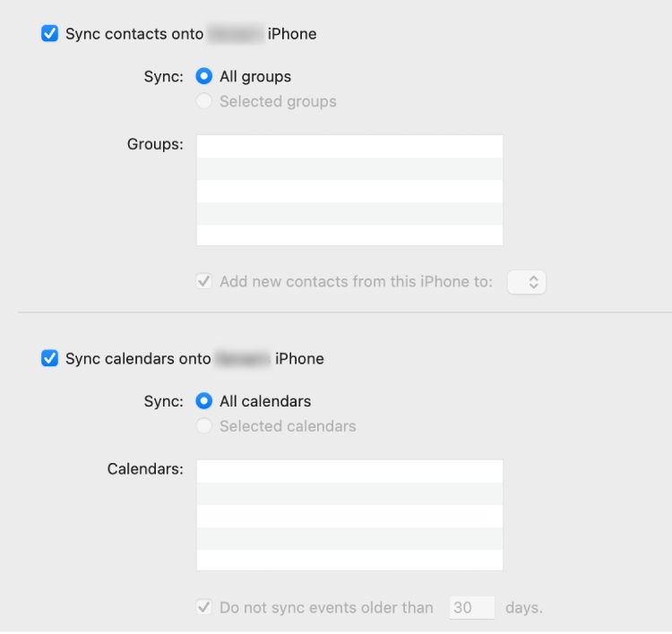The width and height of the screenshot is (672, 634).
Task: Select the last row in the Groups list
Action: [x=349, y=235]
